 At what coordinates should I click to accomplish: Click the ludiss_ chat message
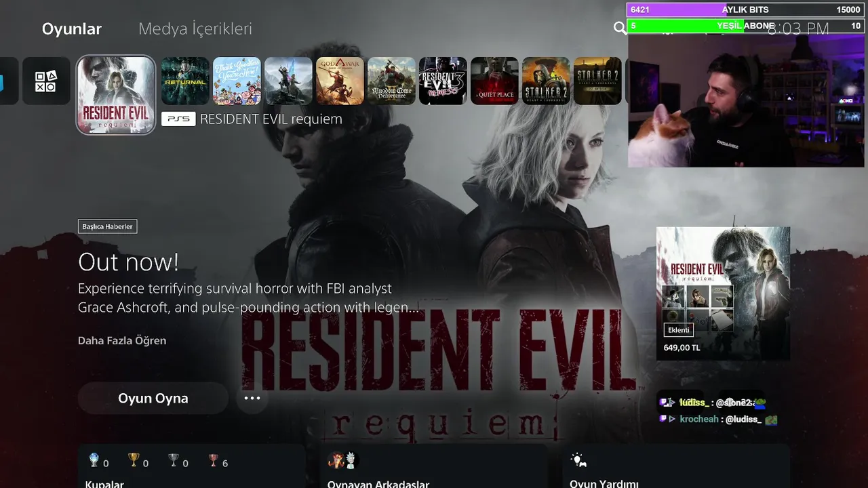pyautogui.click(x=713, y=403)
